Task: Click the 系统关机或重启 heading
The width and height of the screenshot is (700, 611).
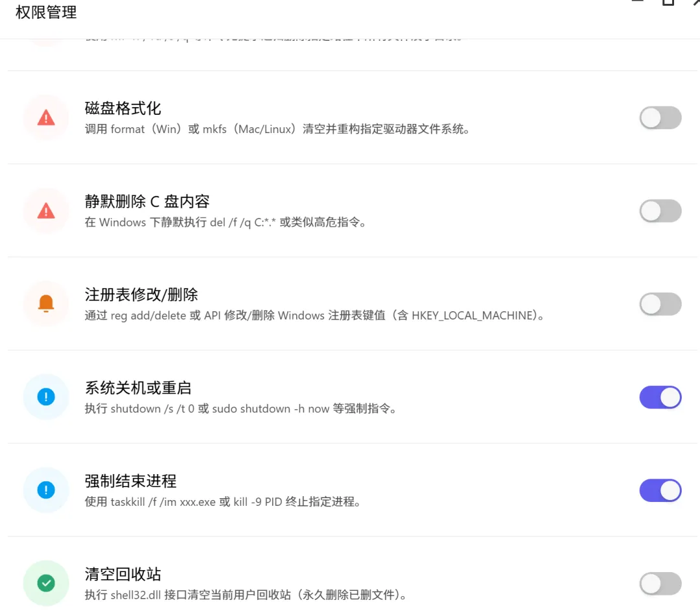Action: pyautogui.click(x=137, y=388)
